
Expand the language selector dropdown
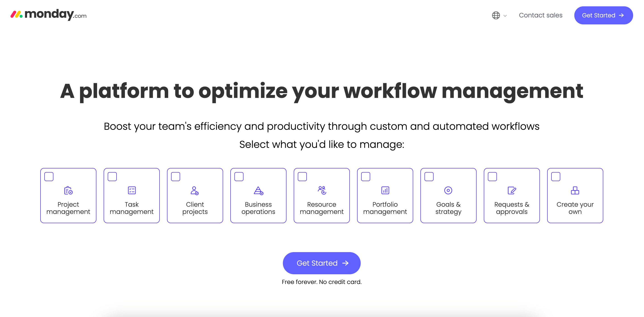[x=499, y=16]
